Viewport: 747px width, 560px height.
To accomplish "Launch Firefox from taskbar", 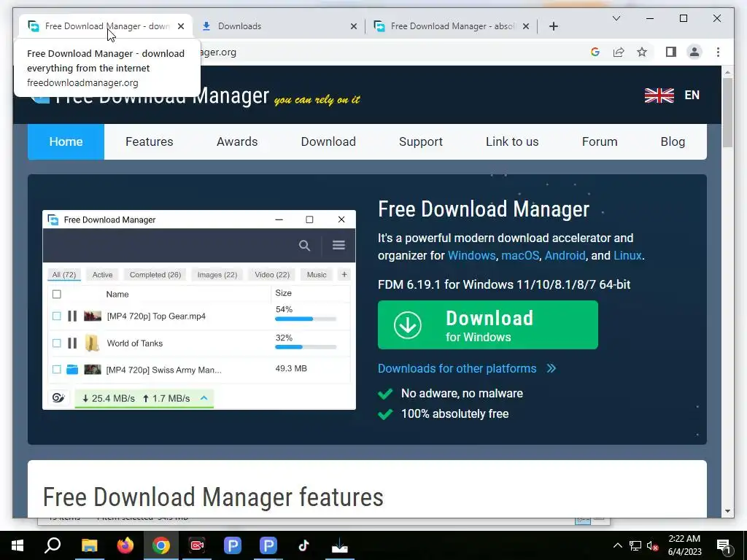I will coord(125,545).
